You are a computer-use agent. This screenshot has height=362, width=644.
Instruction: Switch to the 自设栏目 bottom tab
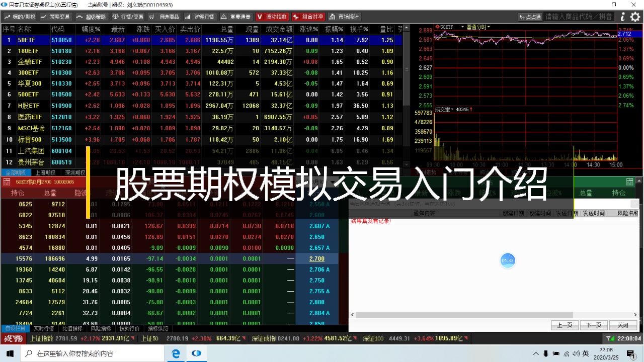pos(15,329)
